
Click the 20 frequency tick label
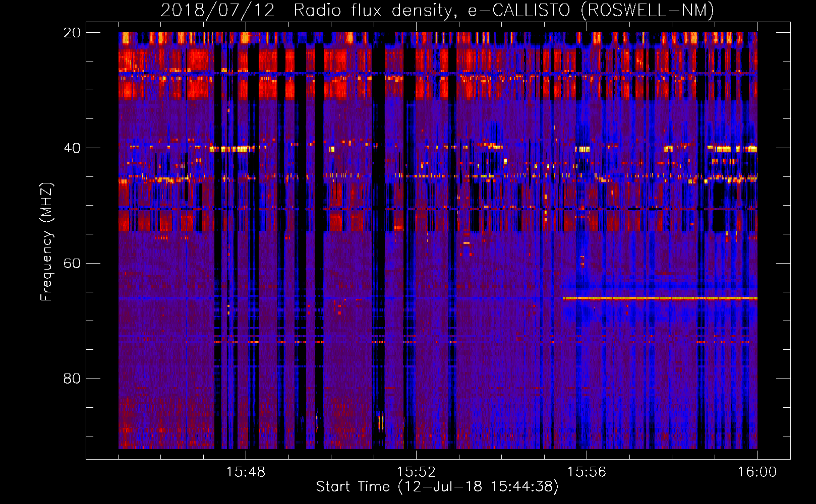pyautogui.click(x=72, y=33)
